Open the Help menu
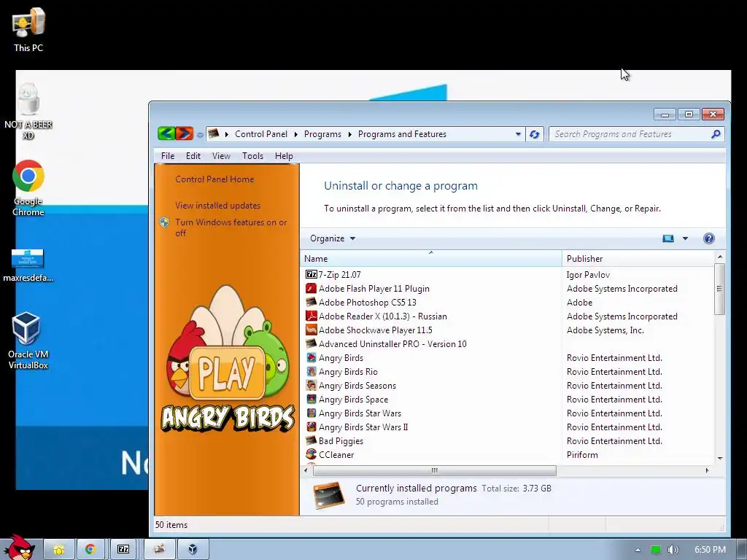 [x=284, y=156]
